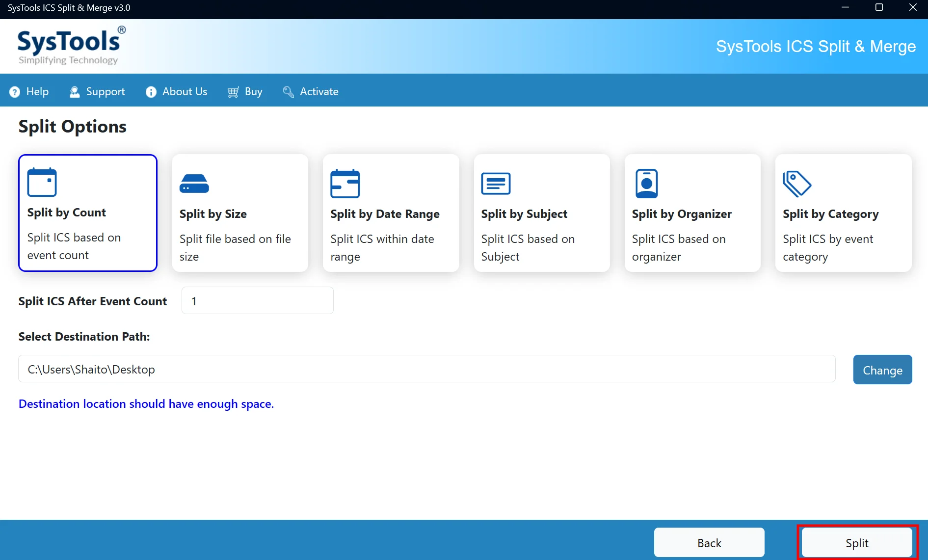This screenshot has width=928, height=560.
Task: Click the Activate key icon
Action: click(288, 92)
